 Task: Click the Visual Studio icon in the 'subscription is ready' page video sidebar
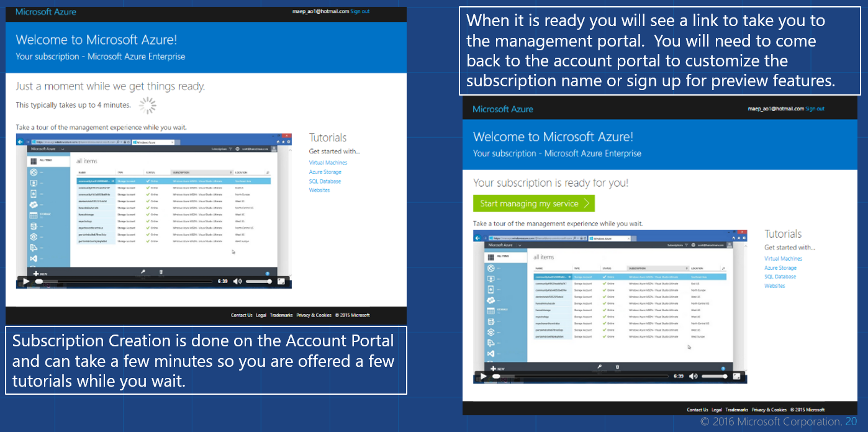(491, 354)
